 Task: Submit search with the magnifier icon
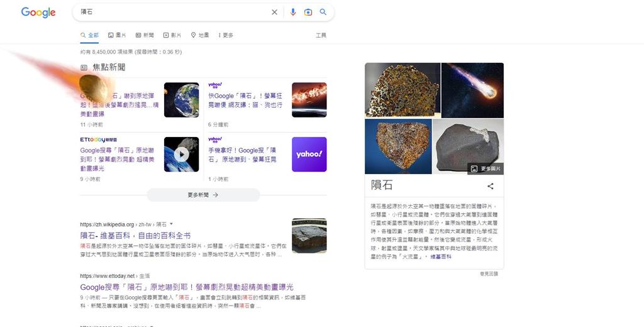[323, 12]
